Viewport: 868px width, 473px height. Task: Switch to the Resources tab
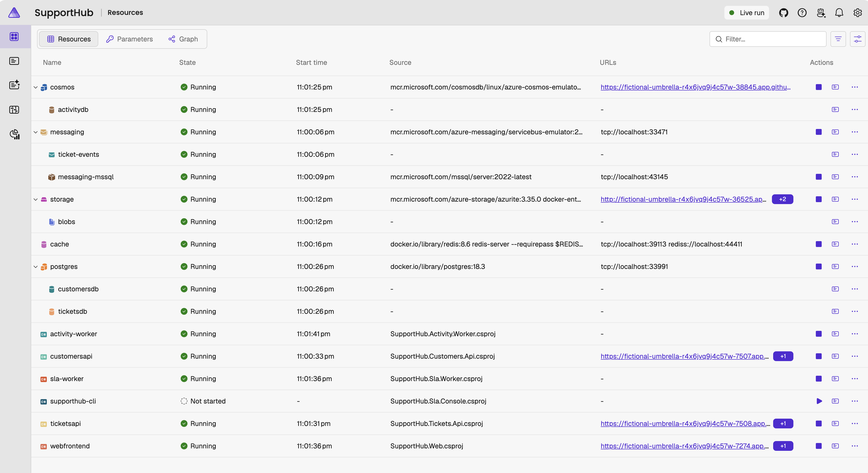(x=69, y=39)
